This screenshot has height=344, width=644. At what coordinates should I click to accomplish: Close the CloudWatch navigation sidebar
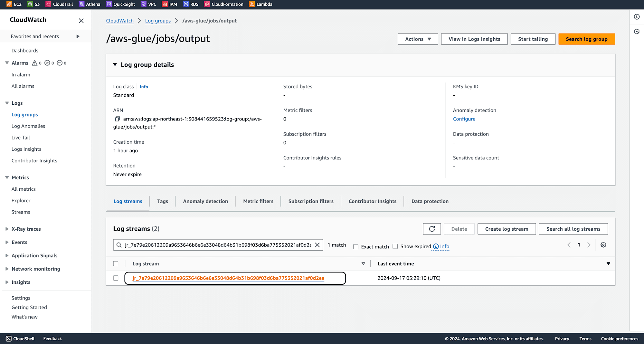pyautogui.click(x=81, y=21)
